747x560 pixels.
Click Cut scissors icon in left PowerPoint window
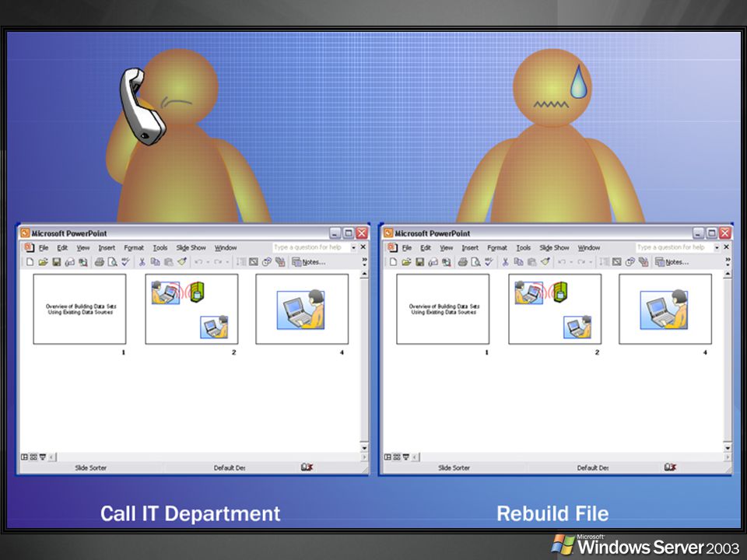pos(142,262)
